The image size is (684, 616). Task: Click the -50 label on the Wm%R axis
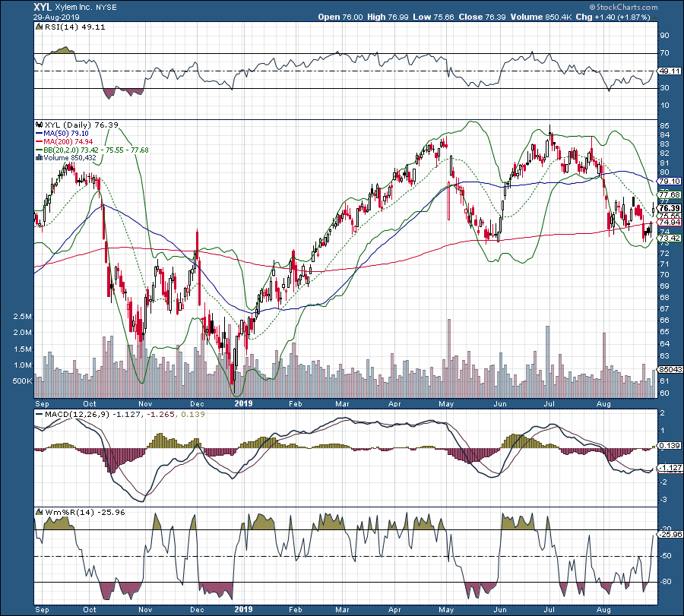pos(665,556)
